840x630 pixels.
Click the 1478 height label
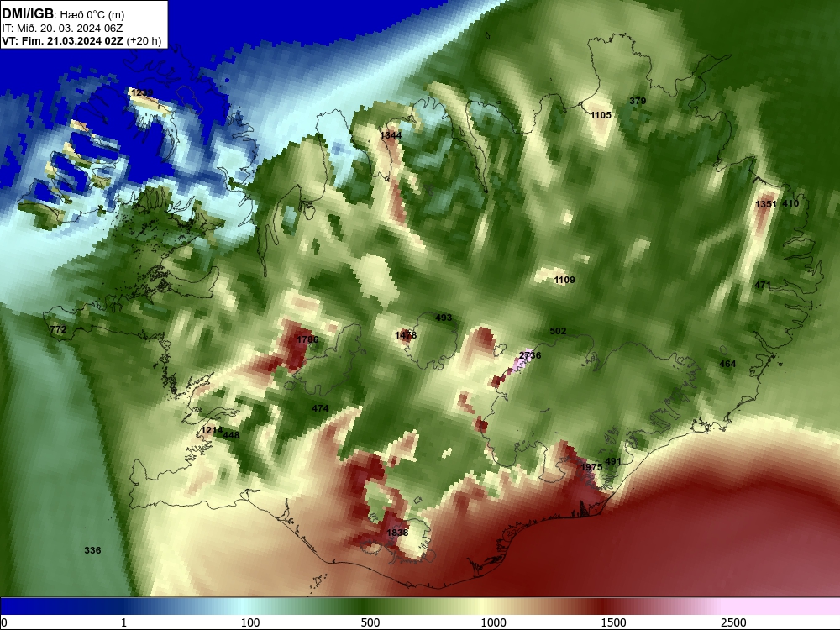406,335
